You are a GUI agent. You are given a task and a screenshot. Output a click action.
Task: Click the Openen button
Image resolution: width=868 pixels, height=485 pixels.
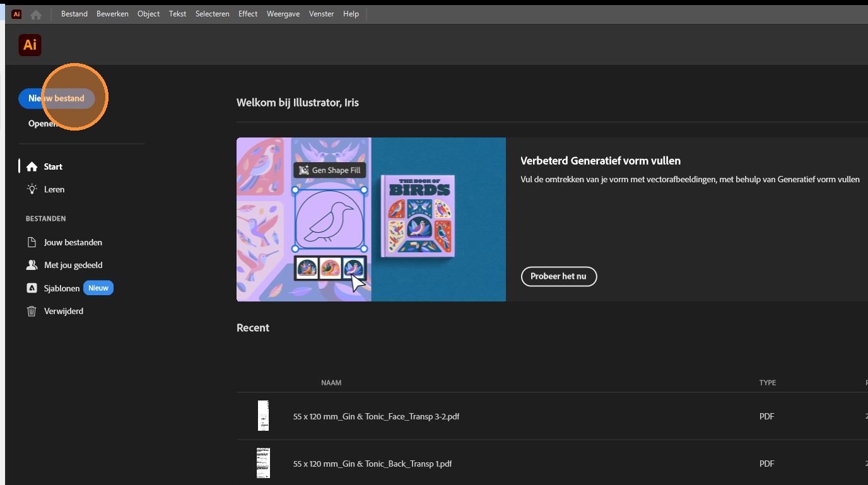point(43,124)
